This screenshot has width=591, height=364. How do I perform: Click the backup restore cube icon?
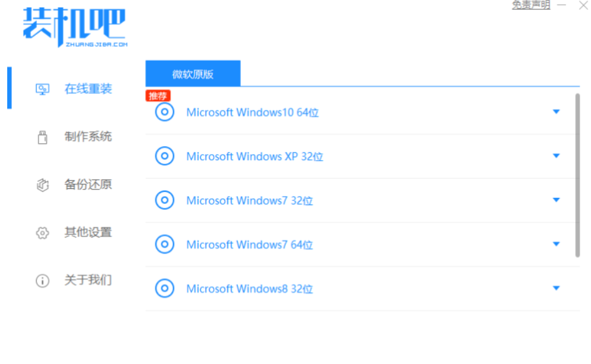(x=42, y=185)
